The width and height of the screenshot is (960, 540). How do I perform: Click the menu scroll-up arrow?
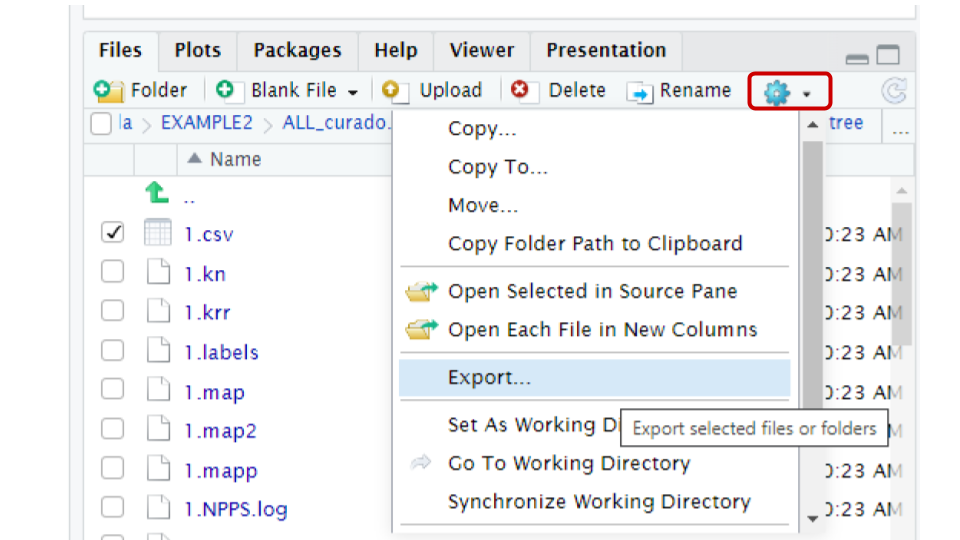[x=812, y=125]
